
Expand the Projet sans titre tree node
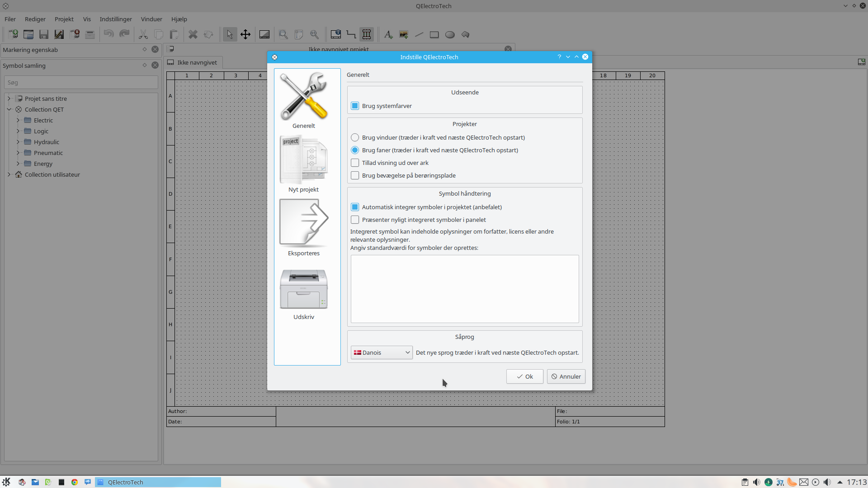click(9, 99)
